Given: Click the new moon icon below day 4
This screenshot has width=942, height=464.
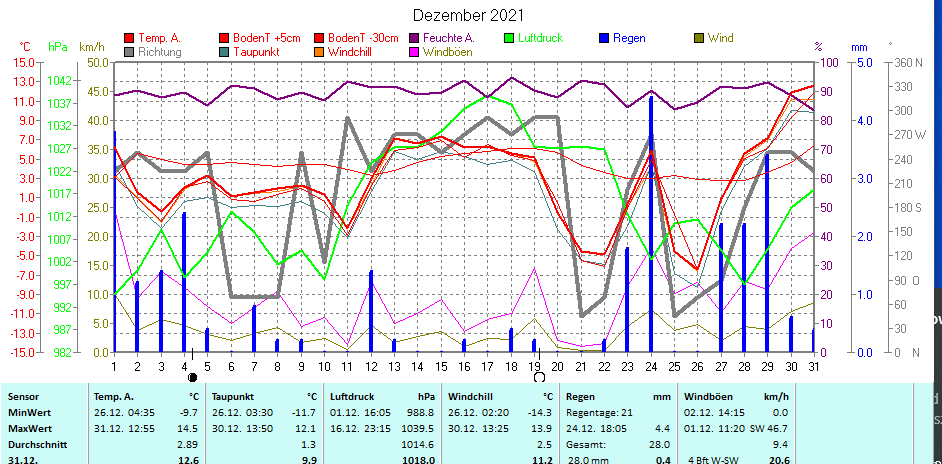Looking at the screenshot, I should (191, 378).
